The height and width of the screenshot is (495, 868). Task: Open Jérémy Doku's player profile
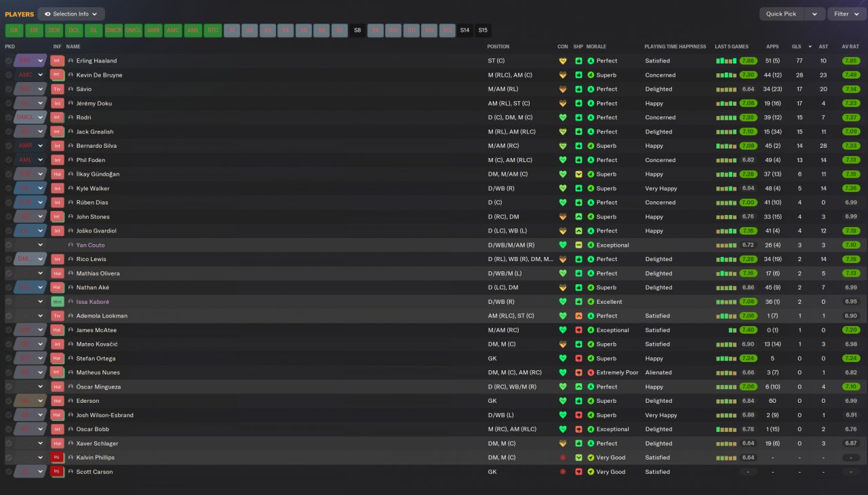pos(94,104)
